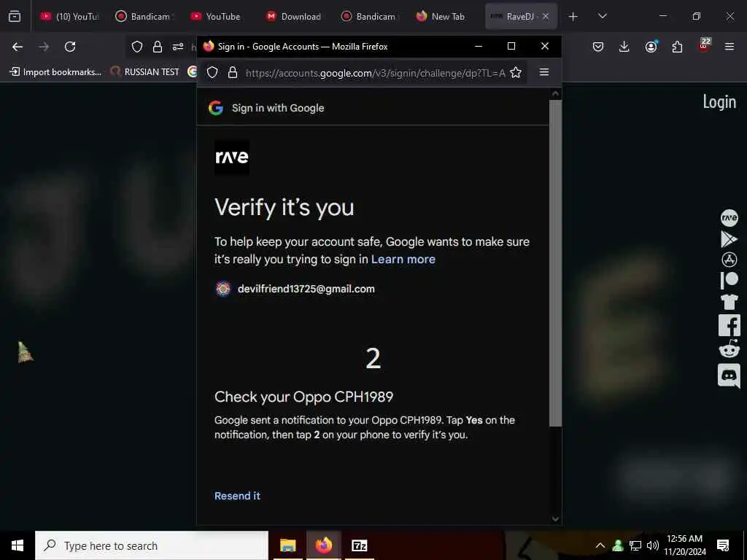This screenshot has height=560, width=747.
Task: Click the main window site padlock icon
Action: (x=158, y=47)
